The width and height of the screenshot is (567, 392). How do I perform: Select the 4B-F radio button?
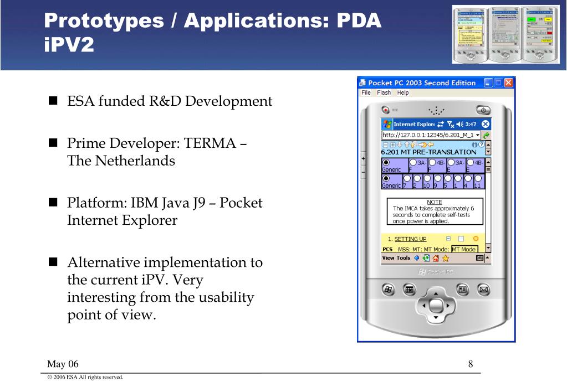click(x=432, y=163)
